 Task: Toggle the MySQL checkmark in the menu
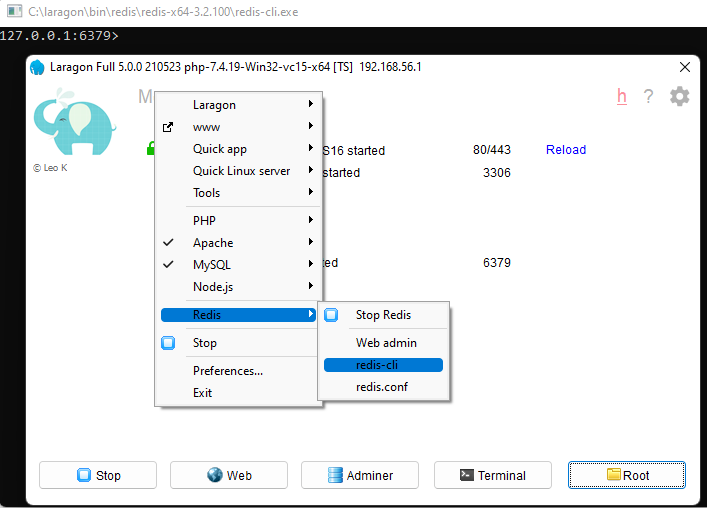(168, 264)
